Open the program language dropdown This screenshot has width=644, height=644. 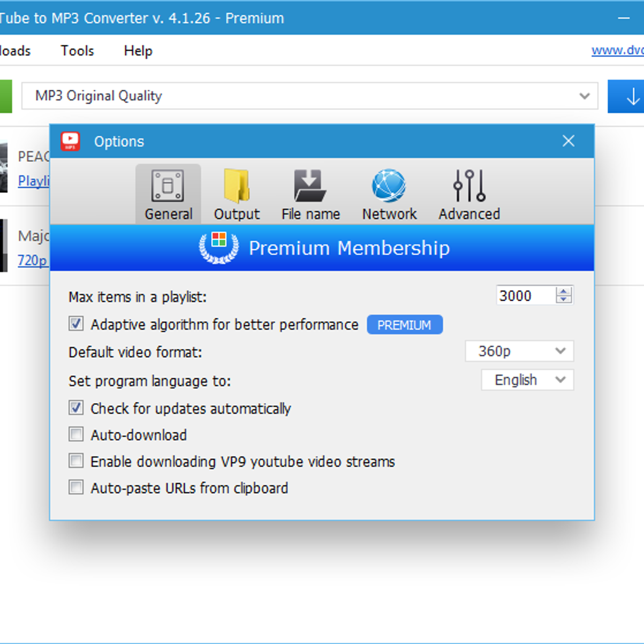point(527,380)
